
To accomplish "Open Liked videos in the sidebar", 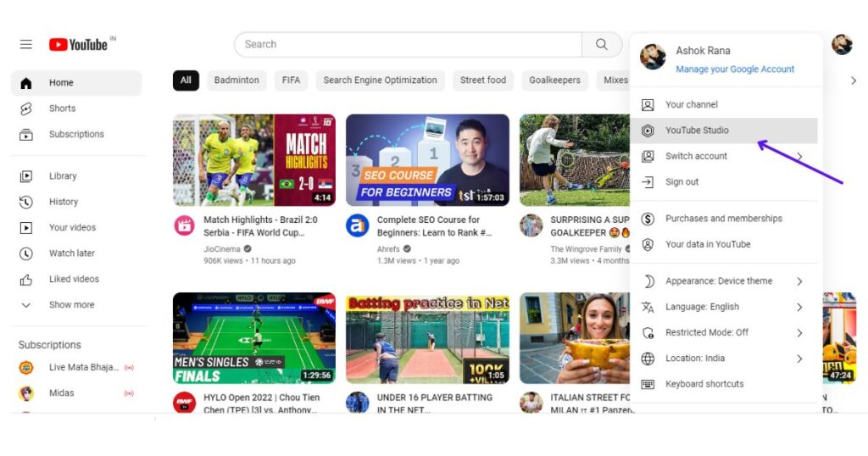I will click(75, 280).
